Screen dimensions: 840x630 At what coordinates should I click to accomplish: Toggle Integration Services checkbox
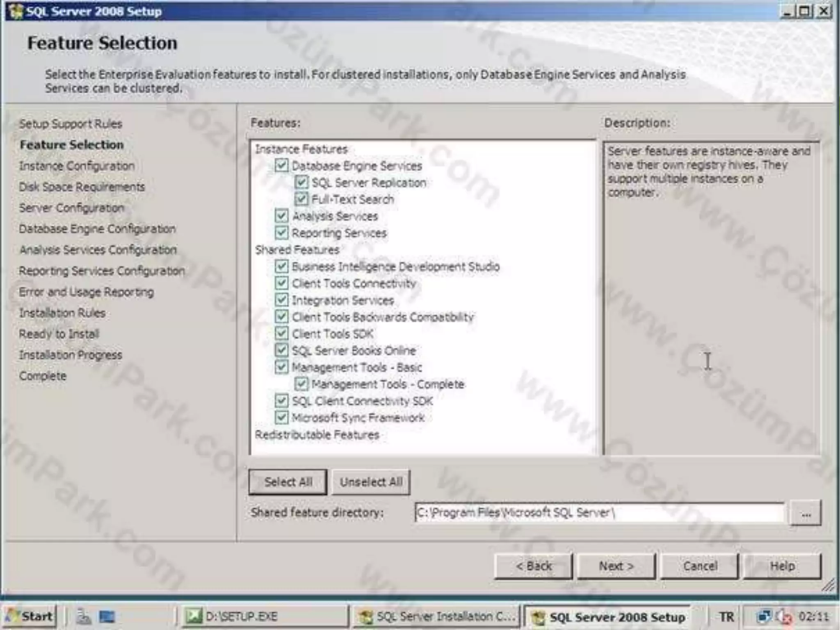pyautogui.click(x=281, y=300)
